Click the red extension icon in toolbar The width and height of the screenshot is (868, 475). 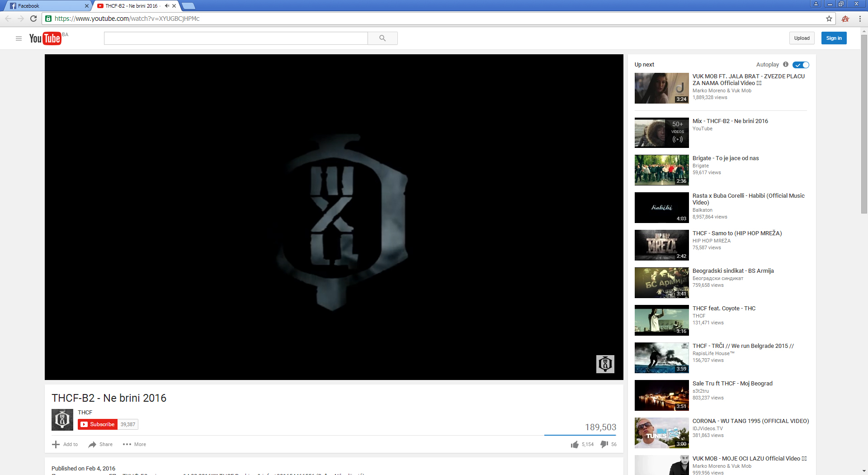[x=845, y=19]
